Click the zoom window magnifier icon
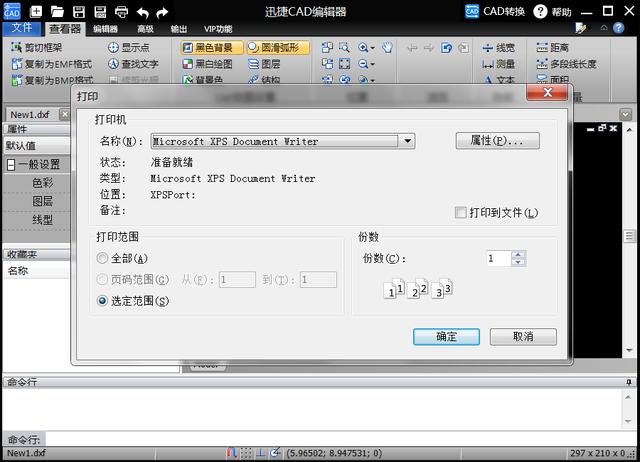Viewport: 640px width, 462px height. [344, 48]
